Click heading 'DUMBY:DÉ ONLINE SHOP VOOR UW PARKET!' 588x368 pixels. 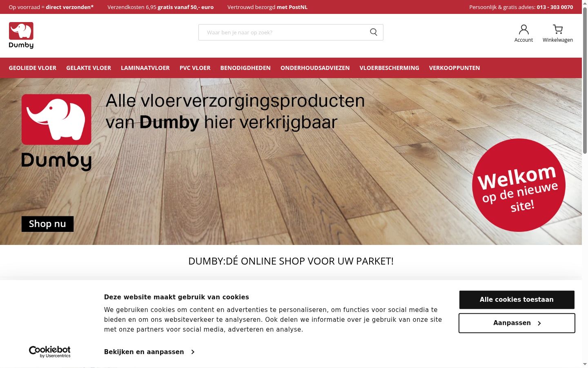click(x=291, y=261)
